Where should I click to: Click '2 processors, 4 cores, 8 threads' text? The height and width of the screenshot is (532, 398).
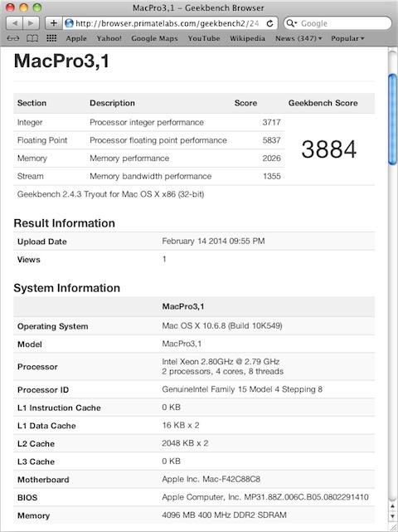(223, 372)
